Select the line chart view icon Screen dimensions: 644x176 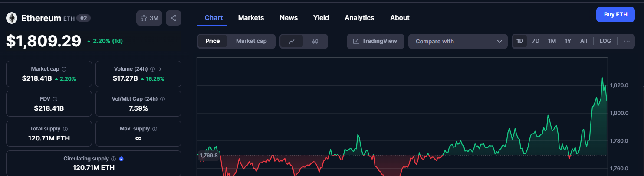click(292, 41)
